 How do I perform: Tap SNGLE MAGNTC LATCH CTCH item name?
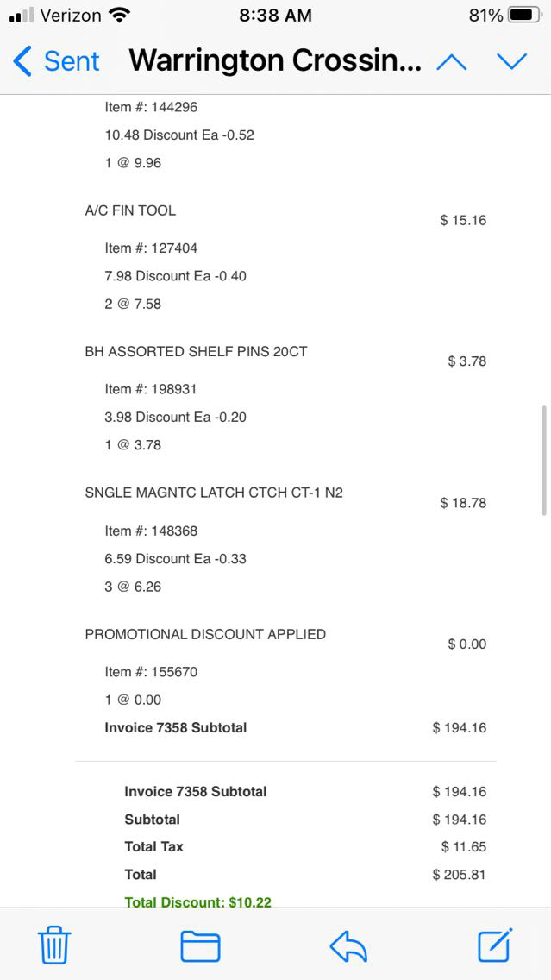[214, 493]
